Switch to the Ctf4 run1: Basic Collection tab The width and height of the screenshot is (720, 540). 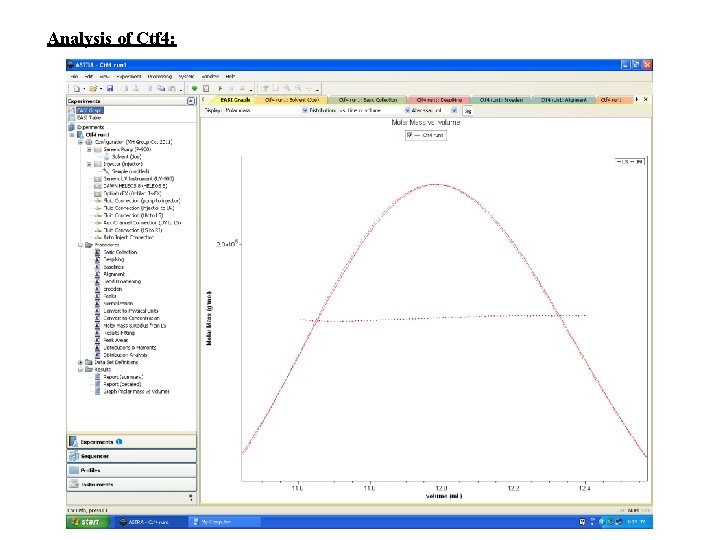367,100
